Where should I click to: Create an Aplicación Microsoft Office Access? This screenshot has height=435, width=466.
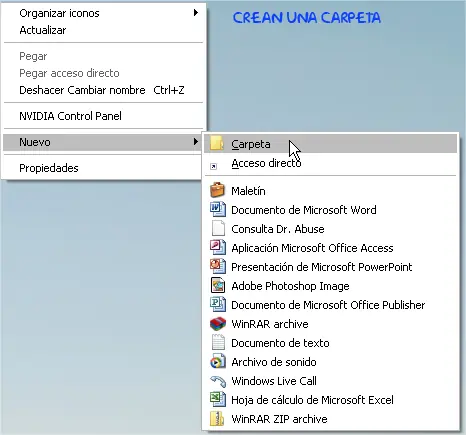click(x=330, y=248)
